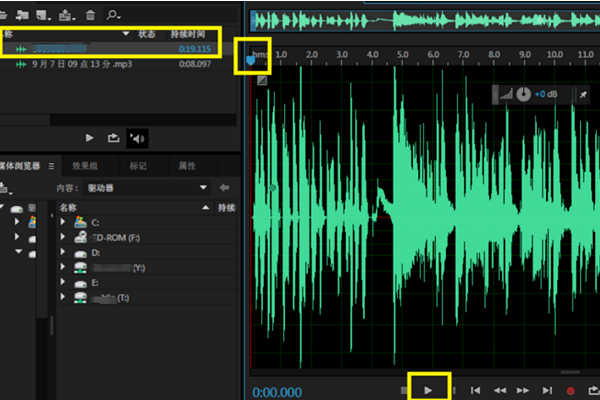
Task: Switch to the 属性 tab
Action: 187,166
